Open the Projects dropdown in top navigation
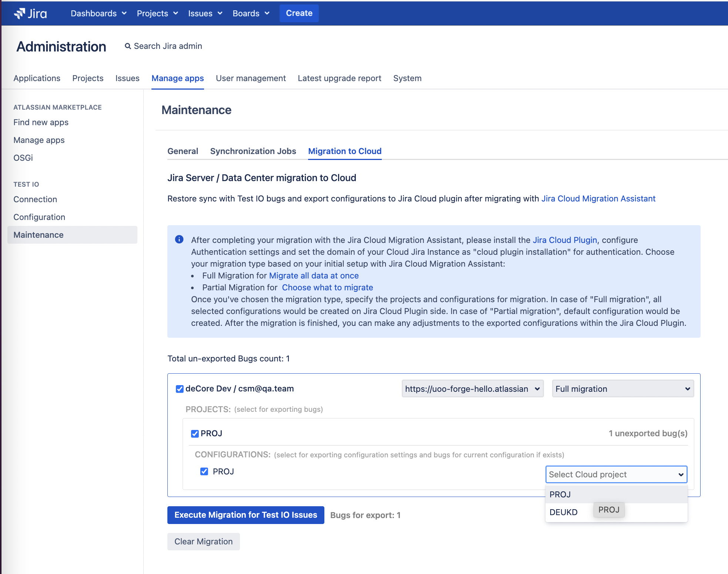728x574 pixels. tap(157, 13)
